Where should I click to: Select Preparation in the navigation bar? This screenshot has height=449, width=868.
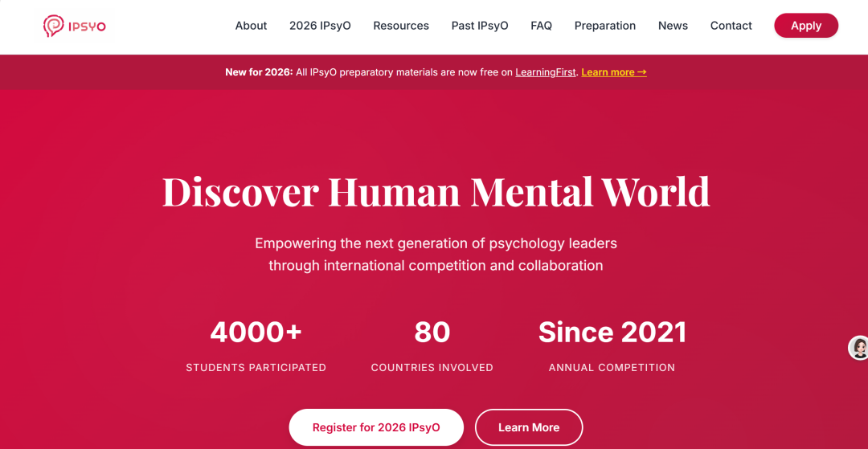(x=604, y=26)
